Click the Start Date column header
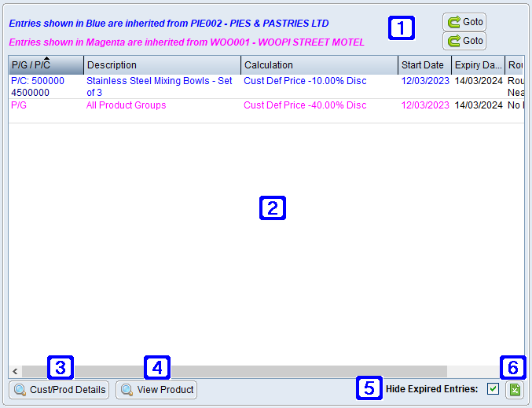This screenshot has height=408, width=532. 424,64
